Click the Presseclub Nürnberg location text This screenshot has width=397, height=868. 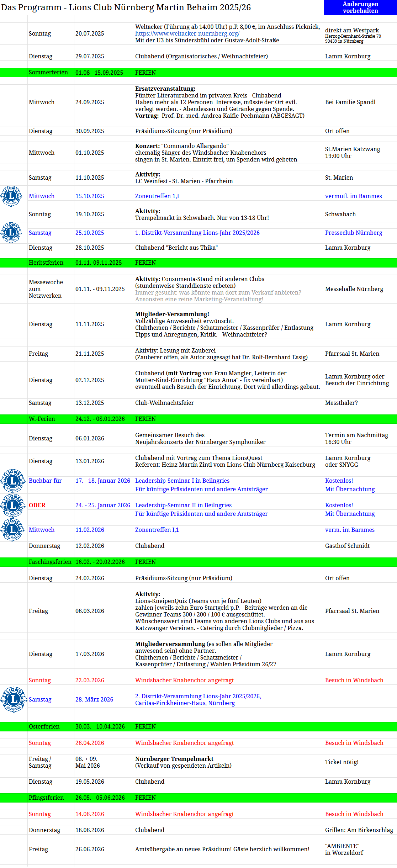pos(354,233)
